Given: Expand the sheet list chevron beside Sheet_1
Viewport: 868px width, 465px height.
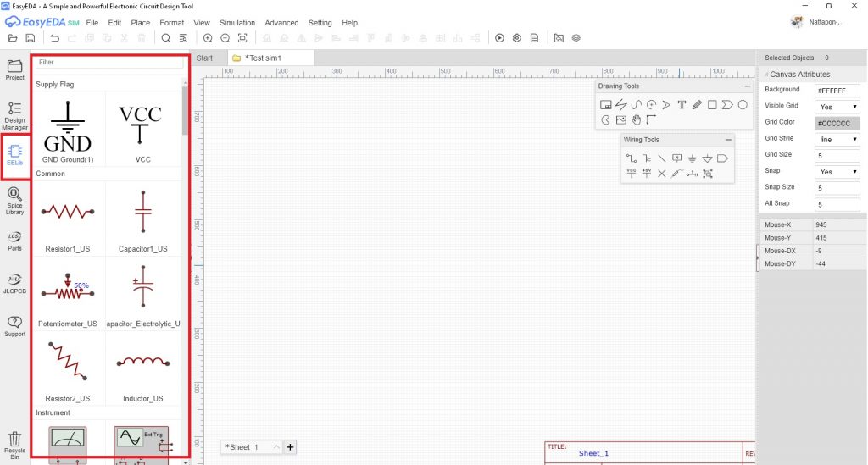Looking at the screenshot, I should (276, 446).
